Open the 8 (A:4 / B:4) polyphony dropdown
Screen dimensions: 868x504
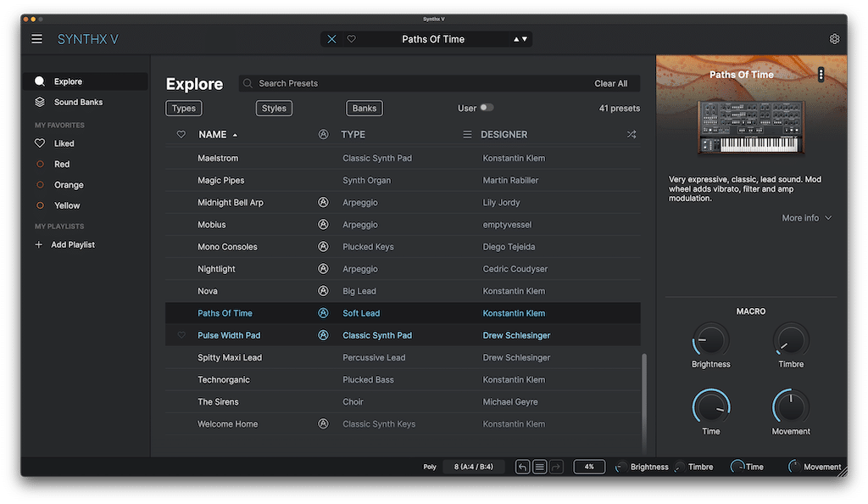[x=473, y=467]
